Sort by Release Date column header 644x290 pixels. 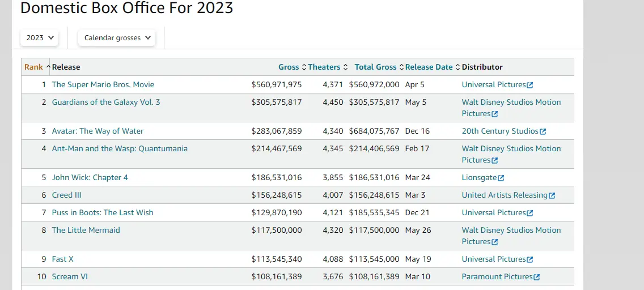point(429,67)
